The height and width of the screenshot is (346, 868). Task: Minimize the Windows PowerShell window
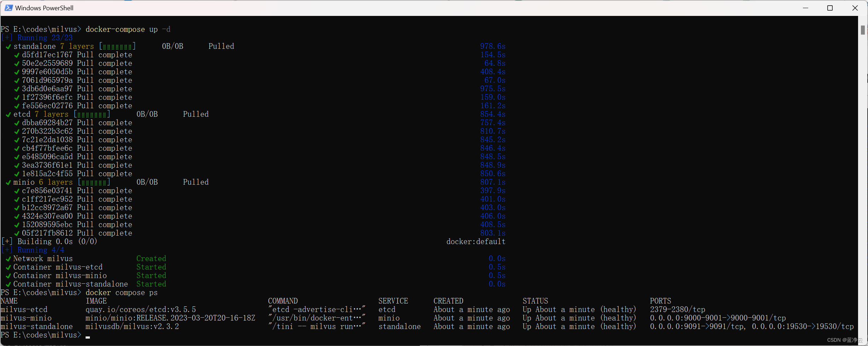tap(805, 8)
